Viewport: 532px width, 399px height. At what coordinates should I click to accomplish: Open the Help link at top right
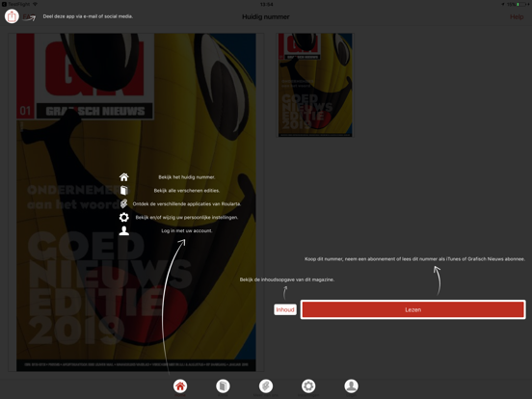click(517, 17)
